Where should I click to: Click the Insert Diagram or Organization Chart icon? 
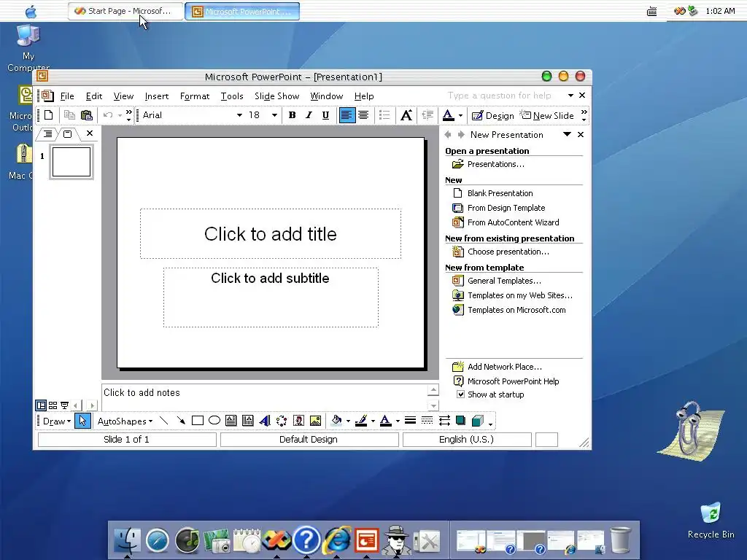coord(282,421)
